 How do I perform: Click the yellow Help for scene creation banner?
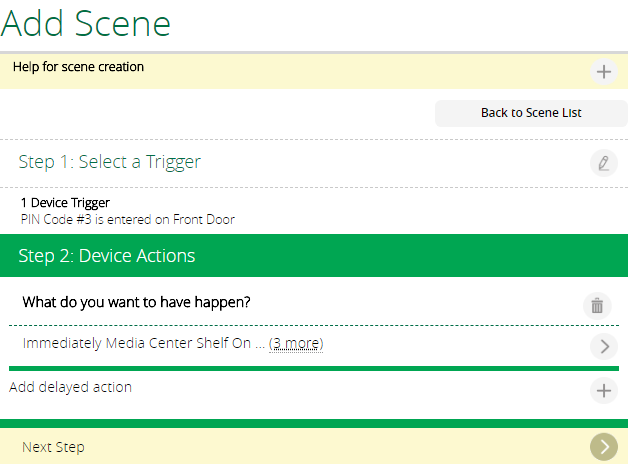(314, 71)
